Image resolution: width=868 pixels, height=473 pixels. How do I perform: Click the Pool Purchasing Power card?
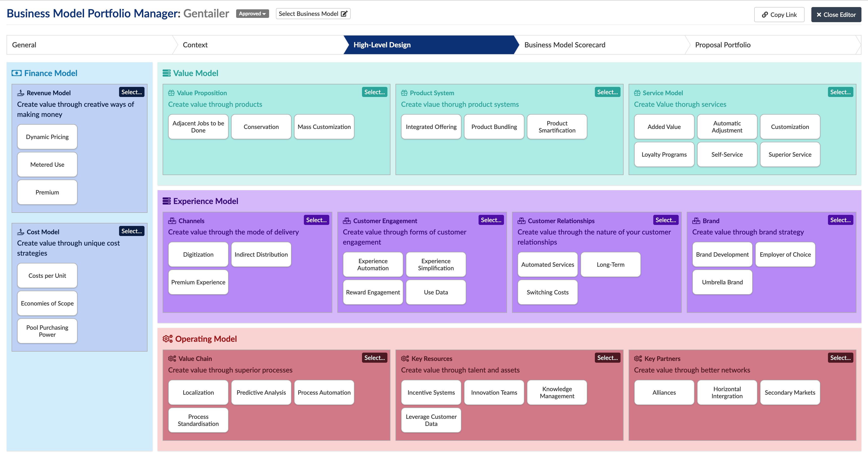click(47, 331)
